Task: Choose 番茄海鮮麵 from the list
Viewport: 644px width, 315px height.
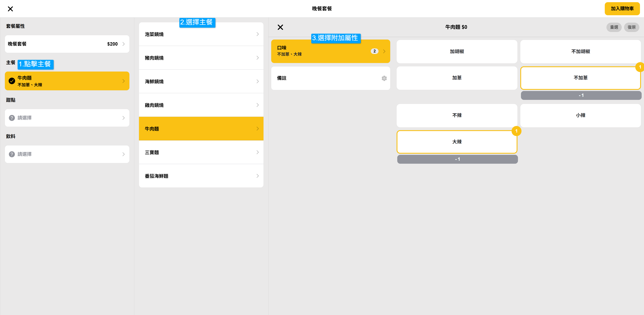Action: tap(201, 176)
